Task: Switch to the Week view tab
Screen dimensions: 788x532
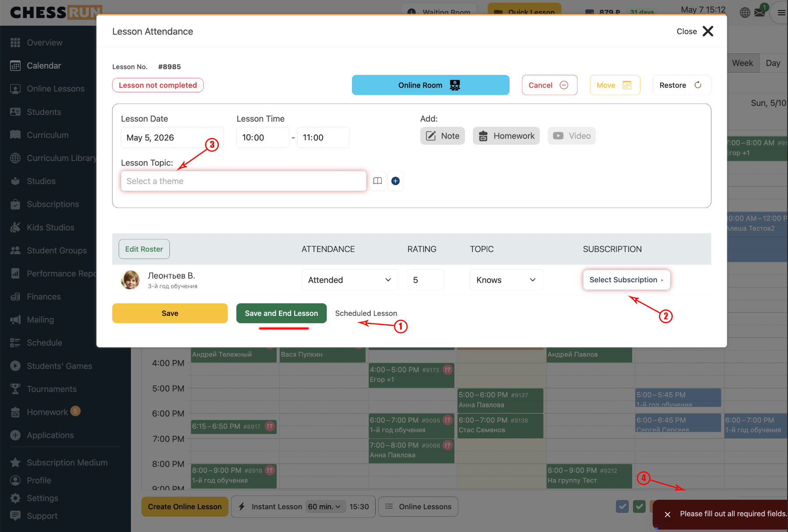Action: 742,63
